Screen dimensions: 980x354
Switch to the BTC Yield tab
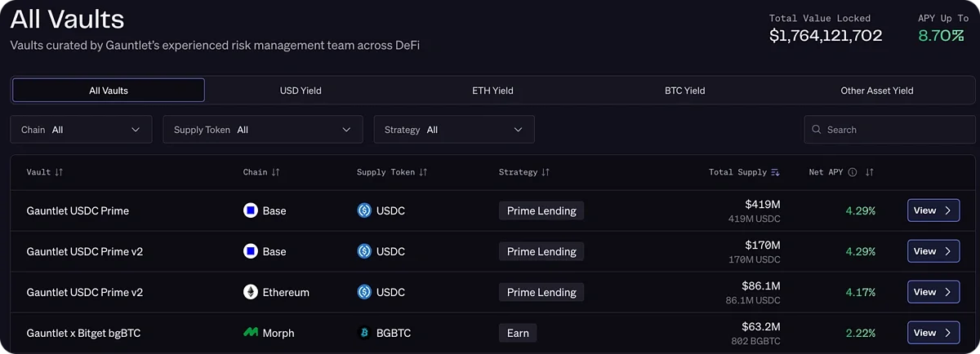[x=684, y=91]
